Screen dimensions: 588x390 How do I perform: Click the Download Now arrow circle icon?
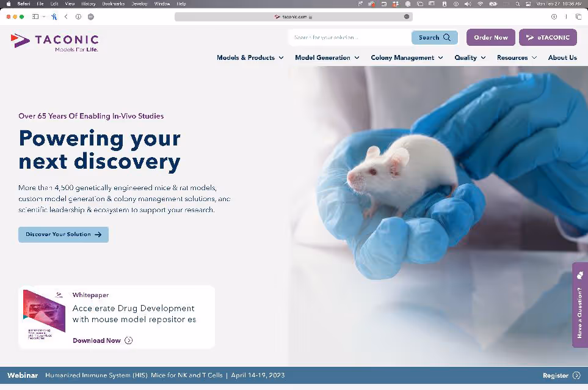coord(129,340)
